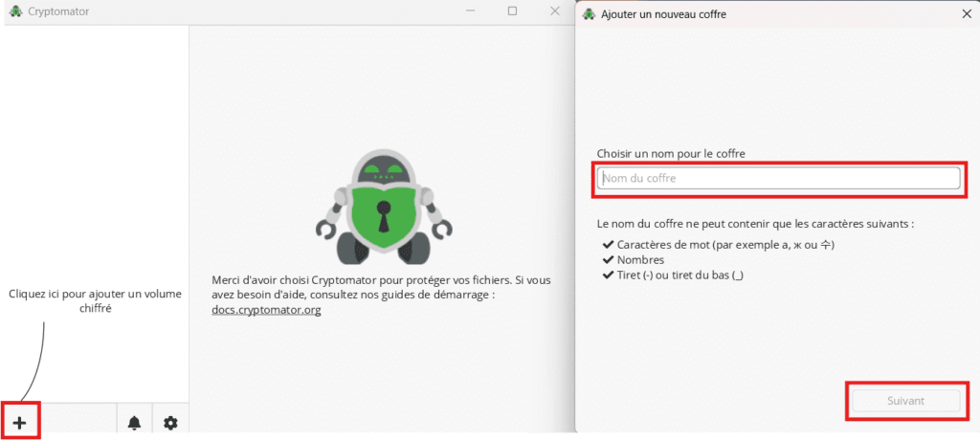Minimize the Cryptomator window
This screenshot has width=980, height=440.
pyautogui.click(x=470, y=11)
